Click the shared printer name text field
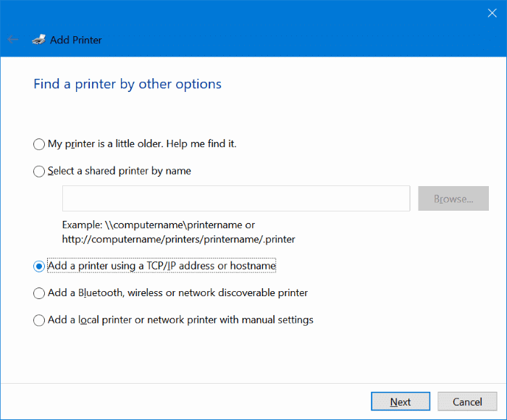 point(236,198)
